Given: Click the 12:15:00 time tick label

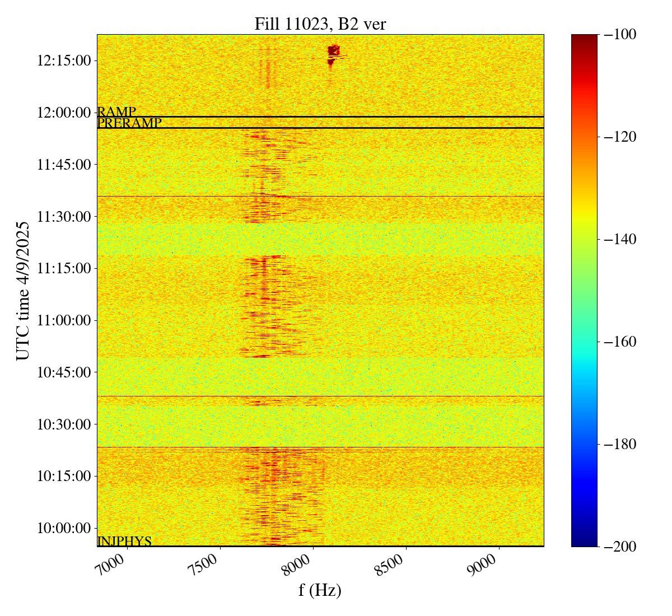Looking at the screenshot, I should [63, 60].
